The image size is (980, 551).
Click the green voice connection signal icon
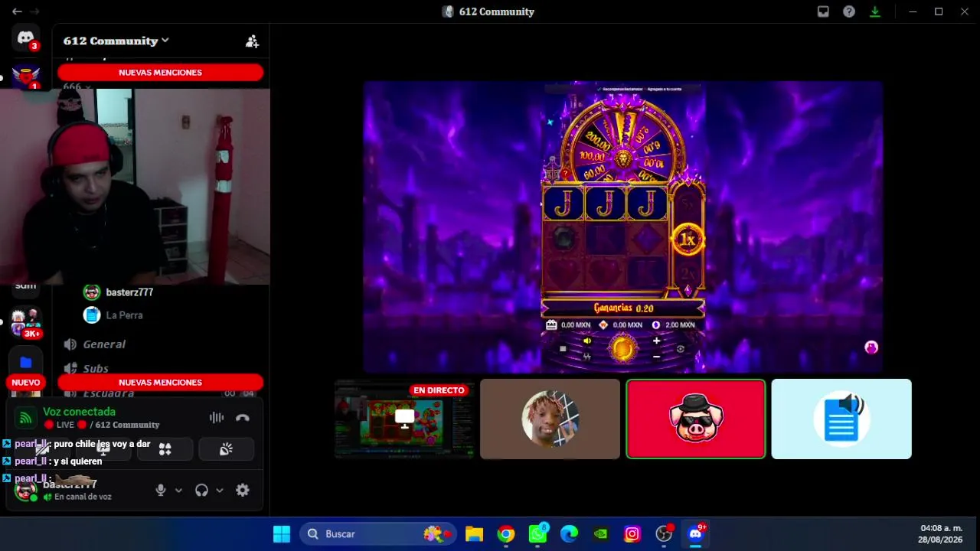25,418
